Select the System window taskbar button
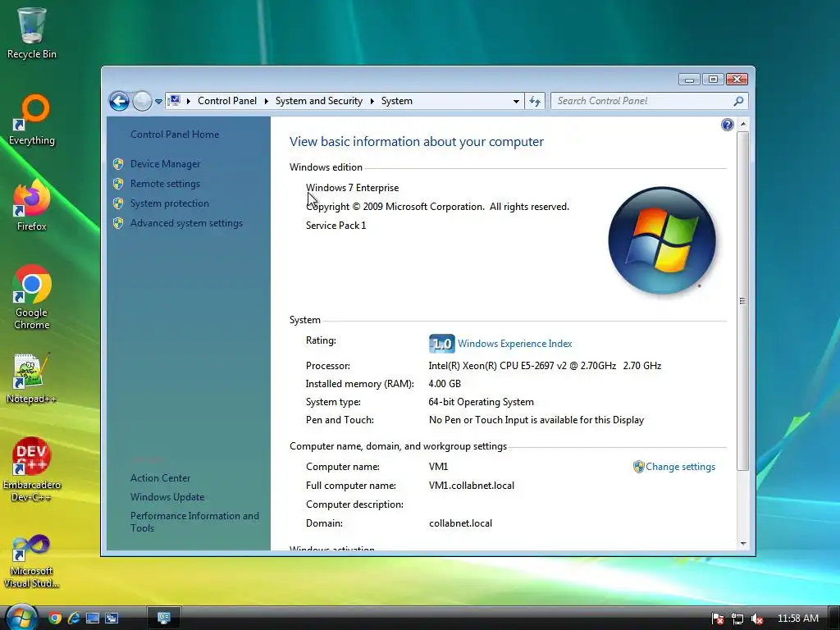840x630 pixels. (164, 619)
